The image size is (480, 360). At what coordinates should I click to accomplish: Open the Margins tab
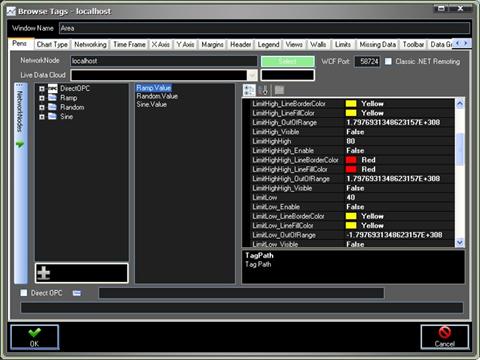pos(212,44)
